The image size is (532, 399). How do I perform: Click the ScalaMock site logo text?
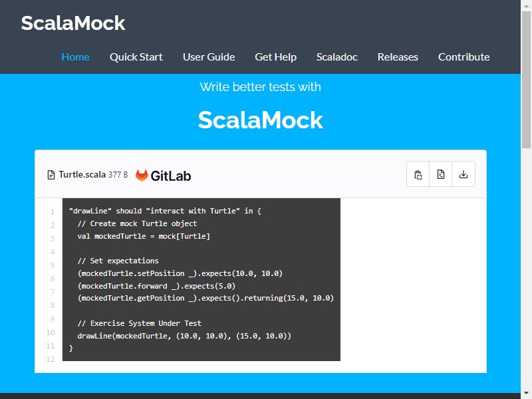[x=73, y=23]
